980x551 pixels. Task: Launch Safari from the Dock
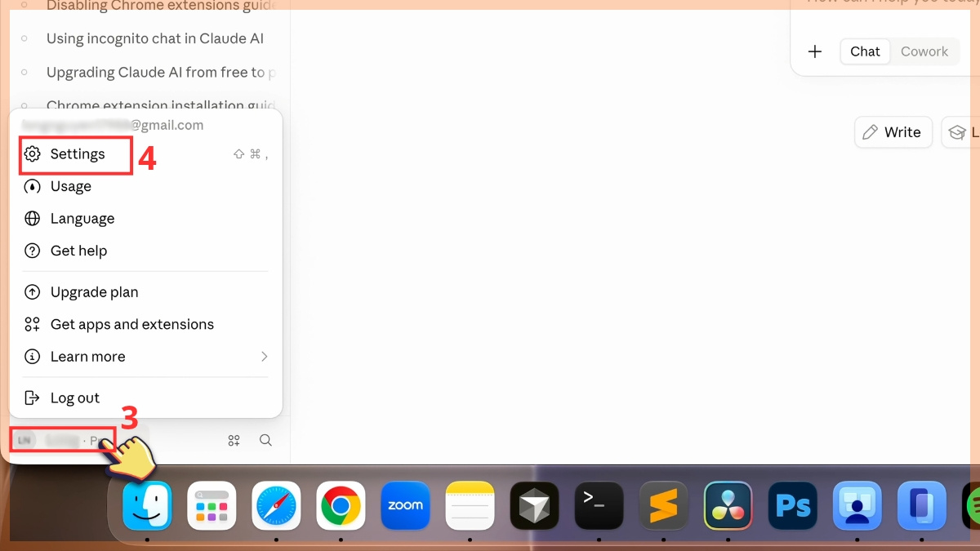point(276,506)
